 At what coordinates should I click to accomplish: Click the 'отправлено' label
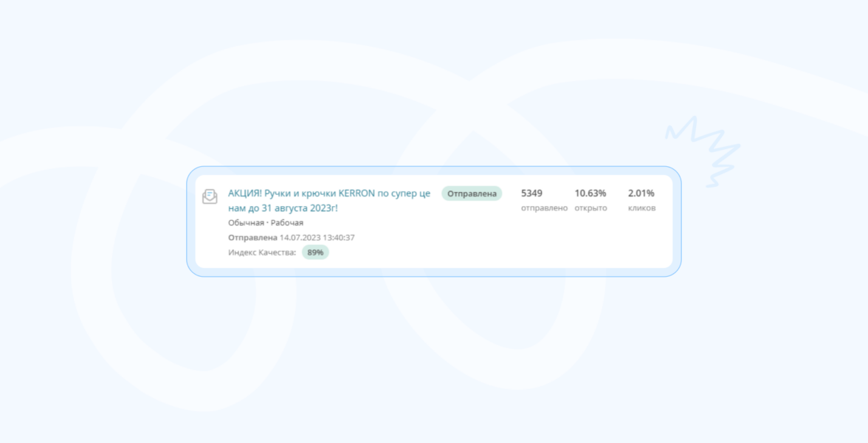(544, 208)
